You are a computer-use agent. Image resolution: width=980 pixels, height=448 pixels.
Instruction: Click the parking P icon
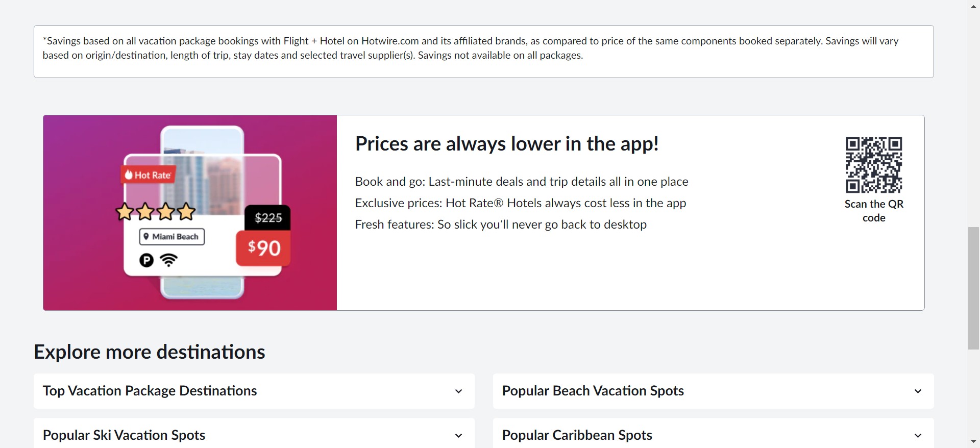(x=146, y=261)
